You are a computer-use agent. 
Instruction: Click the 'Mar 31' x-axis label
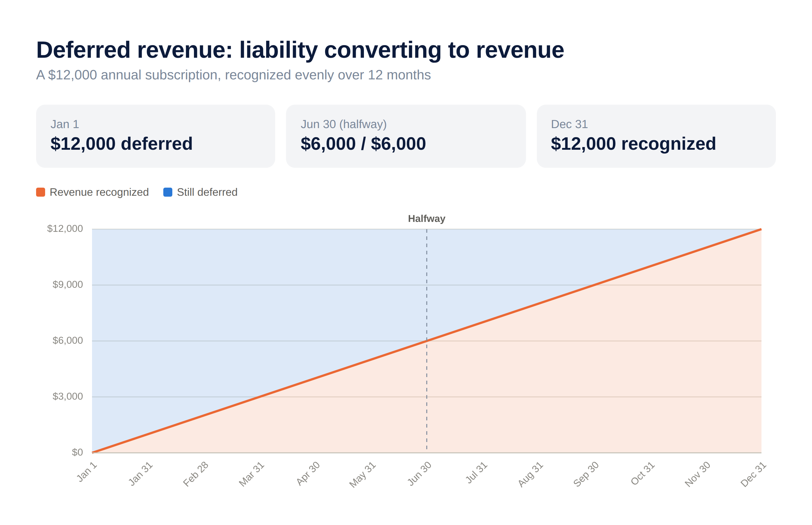[252, 474]
